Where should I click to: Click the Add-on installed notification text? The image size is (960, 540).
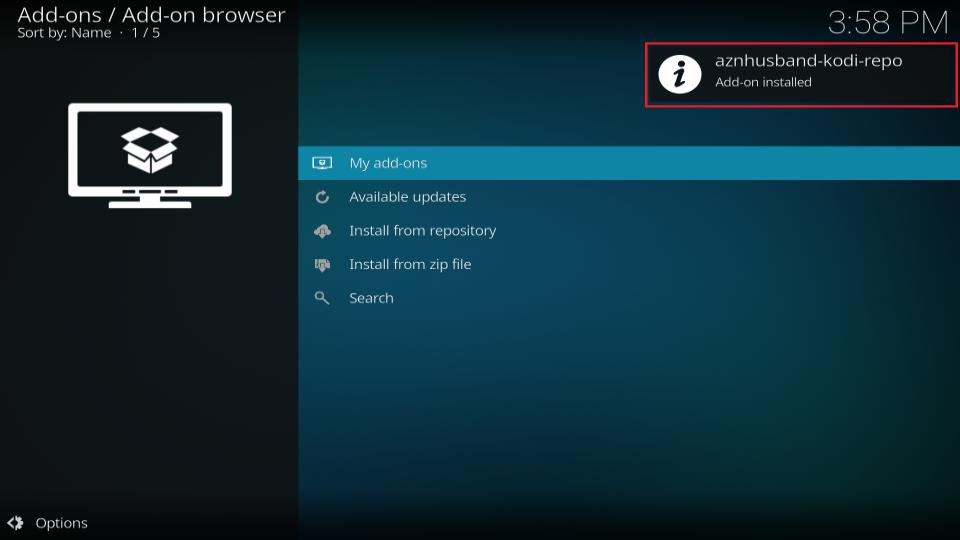click(x=763, y=82)
